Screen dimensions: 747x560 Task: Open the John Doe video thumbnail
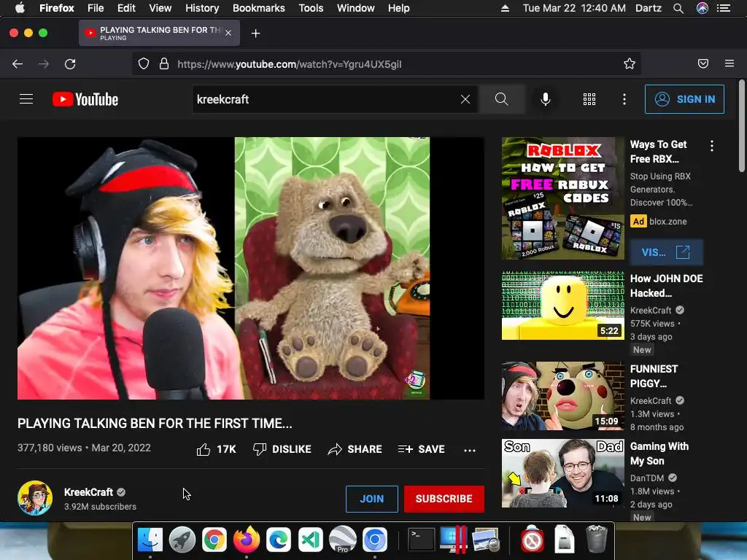click(x=563, y=306)
